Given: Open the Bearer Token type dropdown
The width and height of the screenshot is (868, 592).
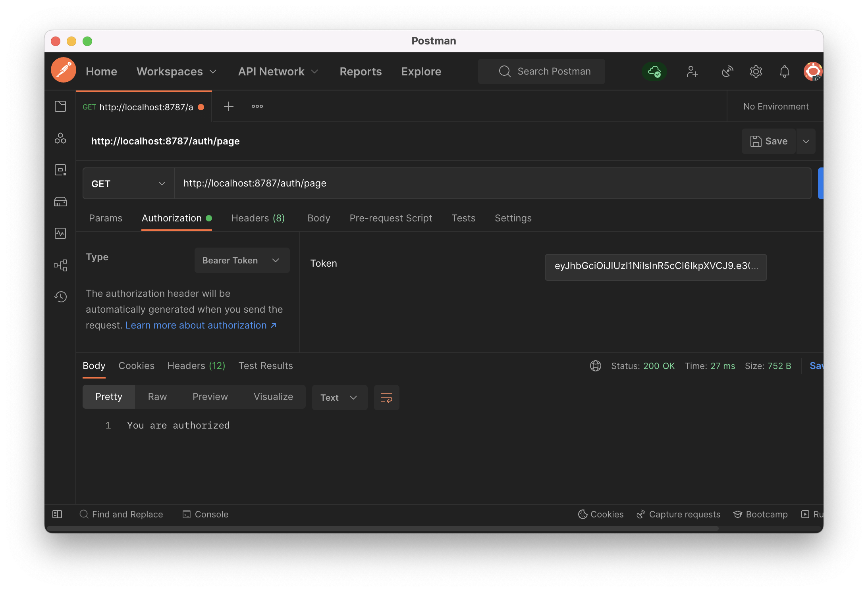Looking at the screenshot, I should (241, 260).
